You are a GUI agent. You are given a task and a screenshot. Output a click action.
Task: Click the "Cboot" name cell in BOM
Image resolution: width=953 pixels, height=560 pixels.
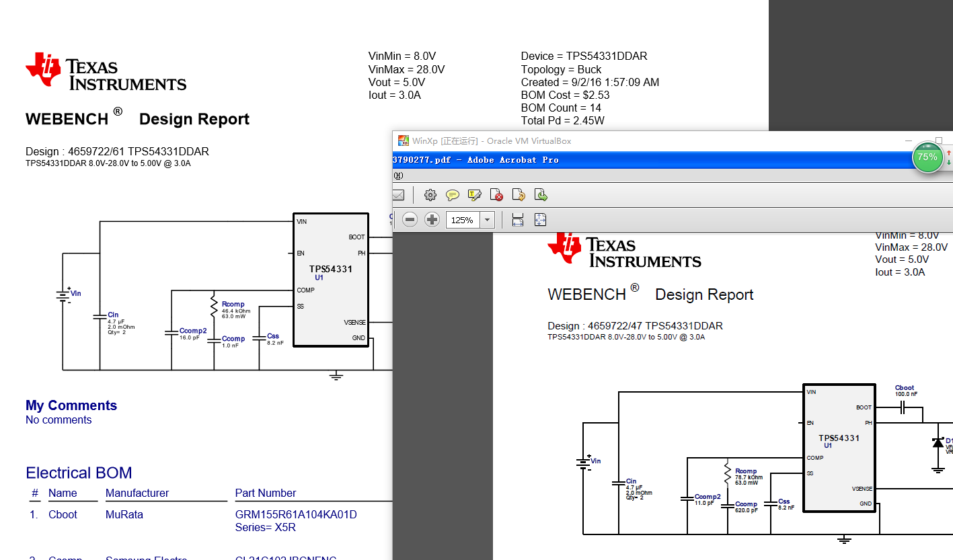point(63,514)
